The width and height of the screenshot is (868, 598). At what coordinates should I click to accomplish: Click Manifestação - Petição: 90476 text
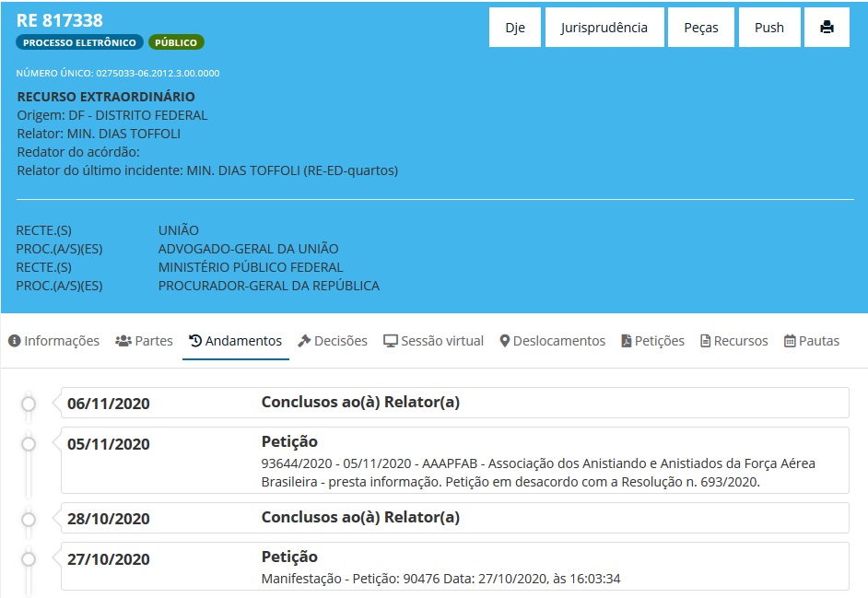[440, 580]
